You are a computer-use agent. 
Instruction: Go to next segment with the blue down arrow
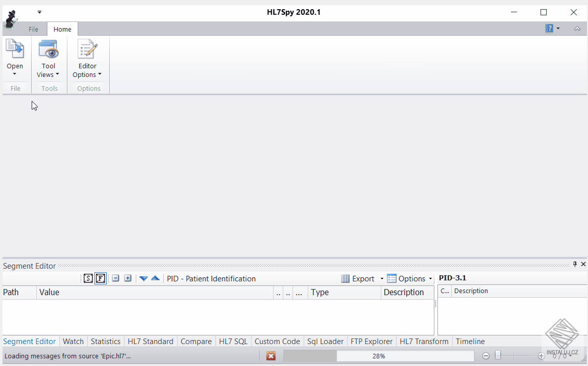[x=143, y=278]
